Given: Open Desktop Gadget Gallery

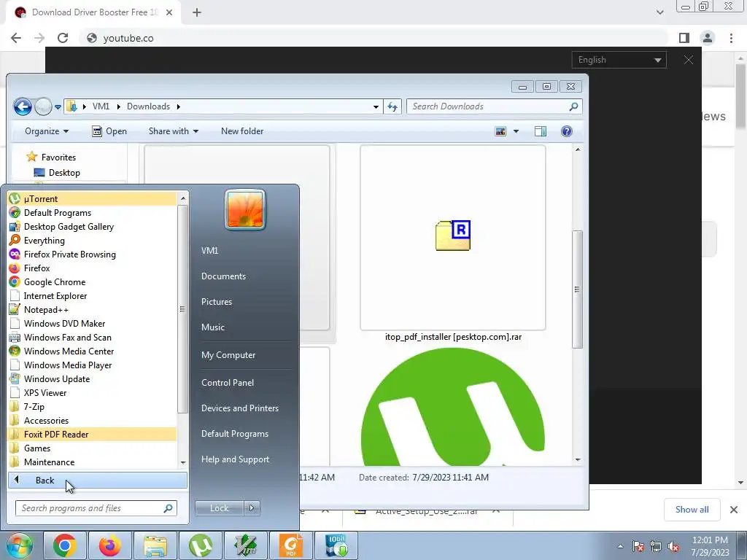Looking at the screenshot, I should point(92,226).
